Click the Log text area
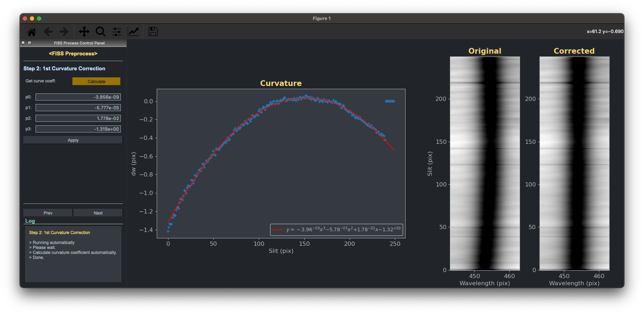 [73, 254]
